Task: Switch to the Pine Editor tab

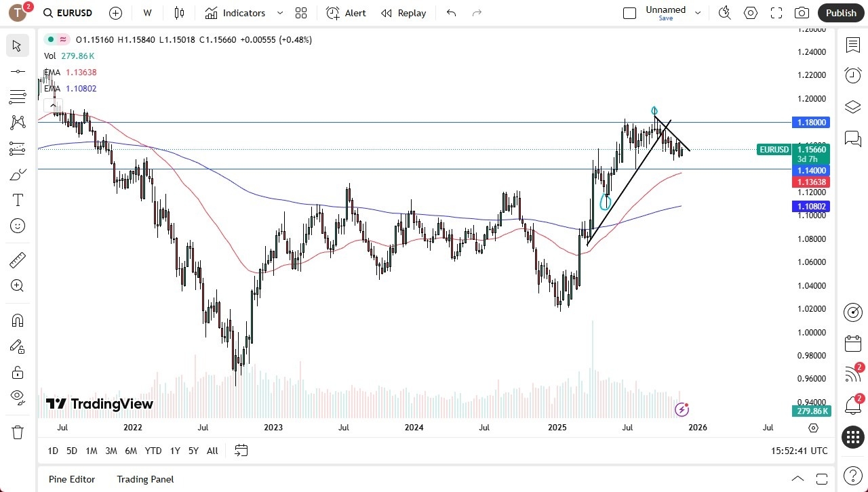Action: [x=71, y=479]
